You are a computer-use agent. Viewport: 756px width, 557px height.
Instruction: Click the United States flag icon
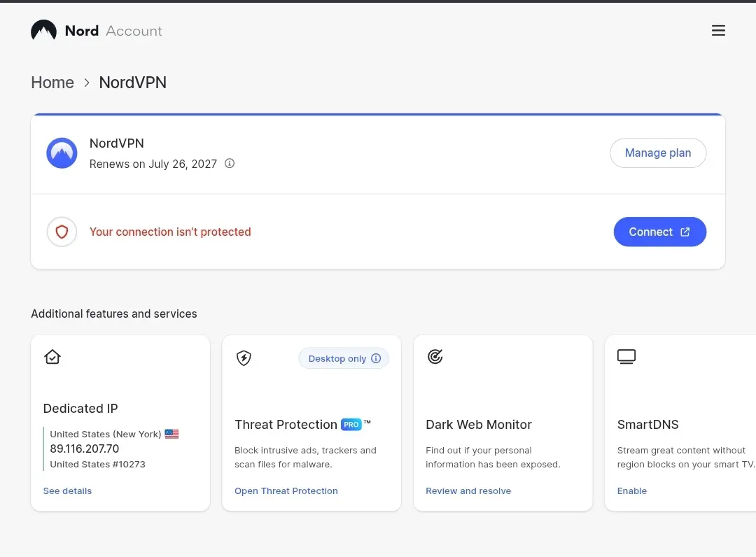(x=171, y=434)
